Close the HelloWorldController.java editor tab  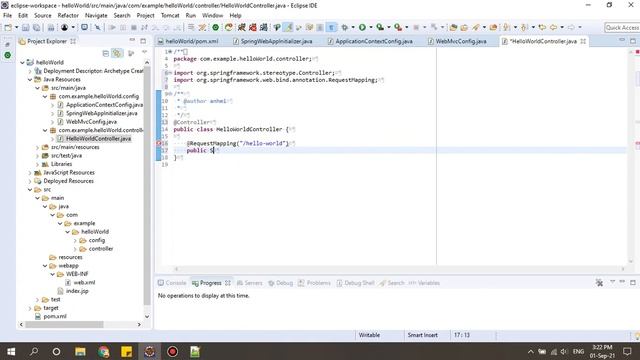pyautogui.click(x=583, y=41)
